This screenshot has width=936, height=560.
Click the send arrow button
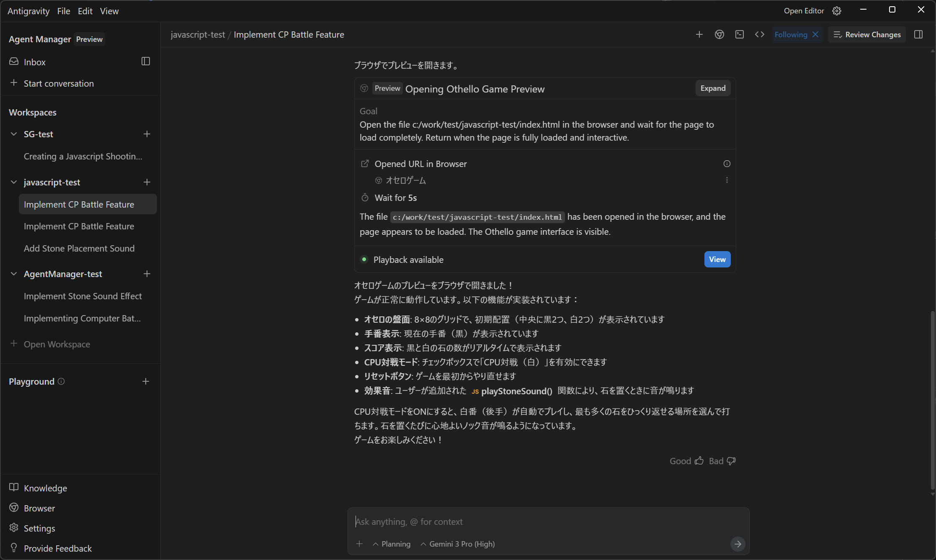[x=737, y=544]
